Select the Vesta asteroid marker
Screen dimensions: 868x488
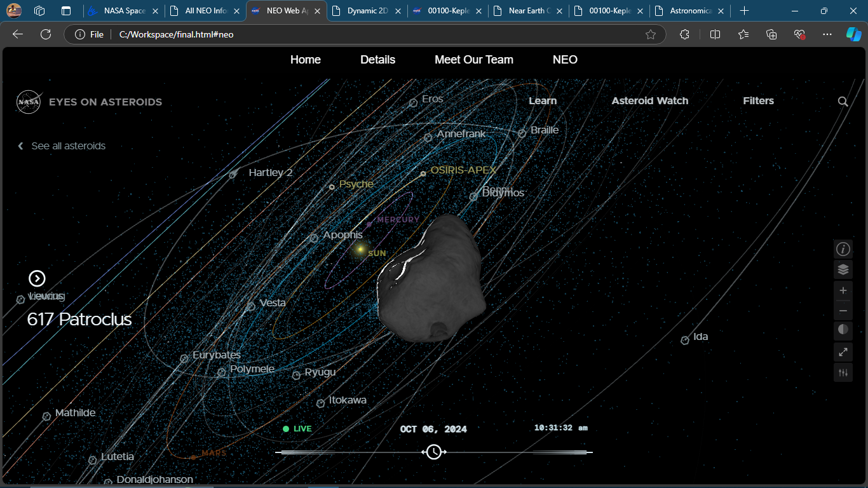click(251, 306)
